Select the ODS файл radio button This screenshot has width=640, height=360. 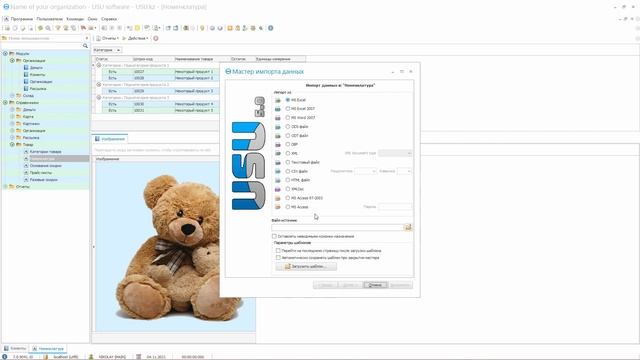pyautogui.click(x=288, y=127)
